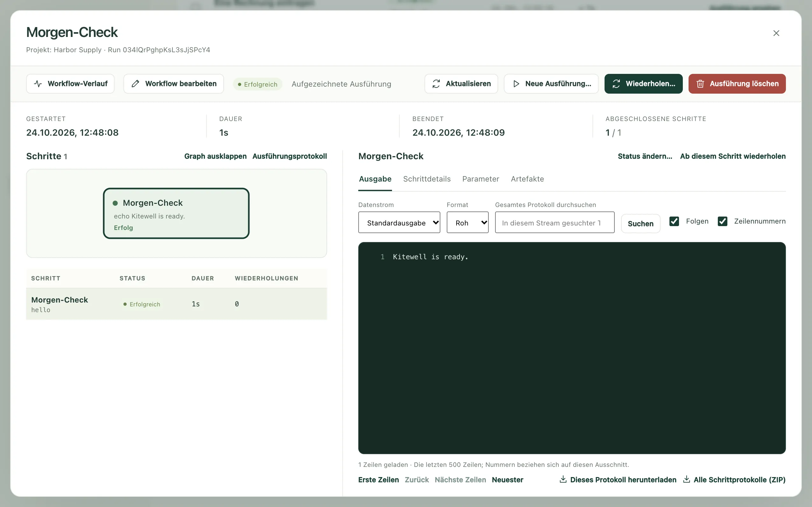Jump to Erste Zeilen
This screenshot has height=507, width=812.
(379, 480)
